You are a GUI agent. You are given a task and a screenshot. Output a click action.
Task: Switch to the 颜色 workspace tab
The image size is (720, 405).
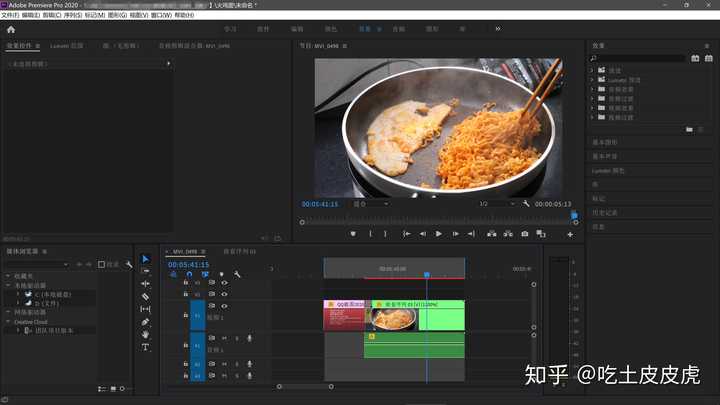pyautogui.click(x=331, y=29)
